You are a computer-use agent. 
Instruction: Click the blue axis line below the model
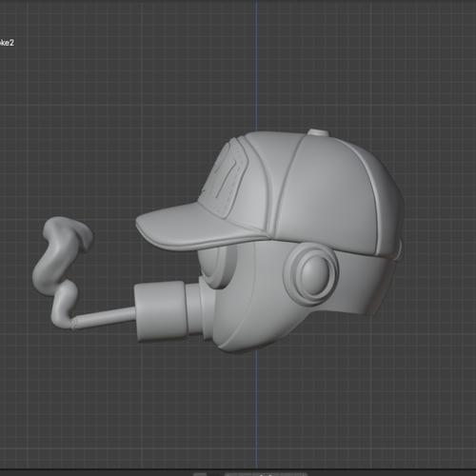(257, 409)
